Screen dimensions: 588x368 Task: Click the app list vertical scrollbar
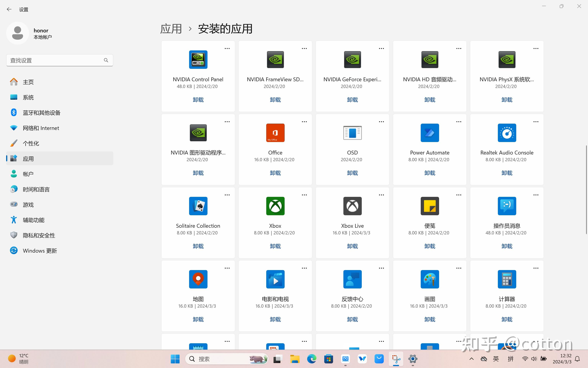(x=586, y=190)
